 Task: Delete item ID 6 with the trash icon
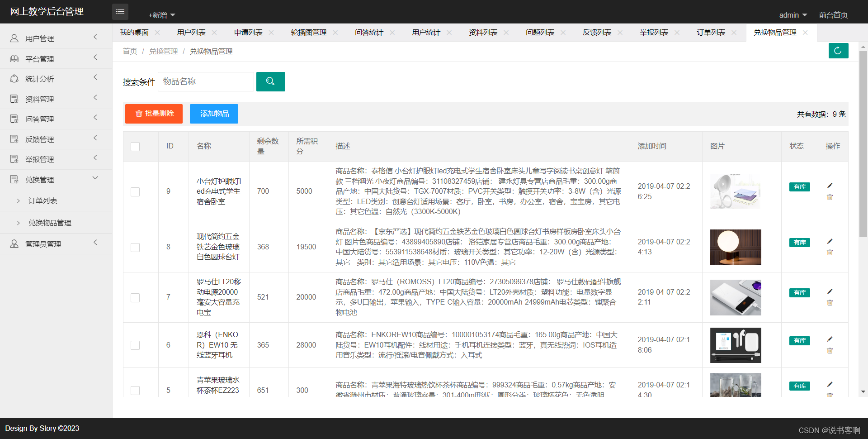point(830,350)
